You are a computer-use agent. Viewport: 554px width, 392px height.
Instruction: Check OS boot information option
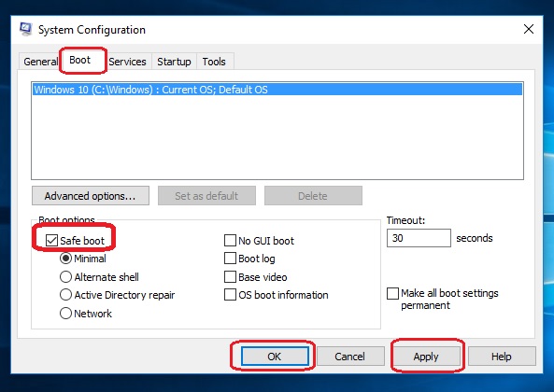(x=230, y=295)
